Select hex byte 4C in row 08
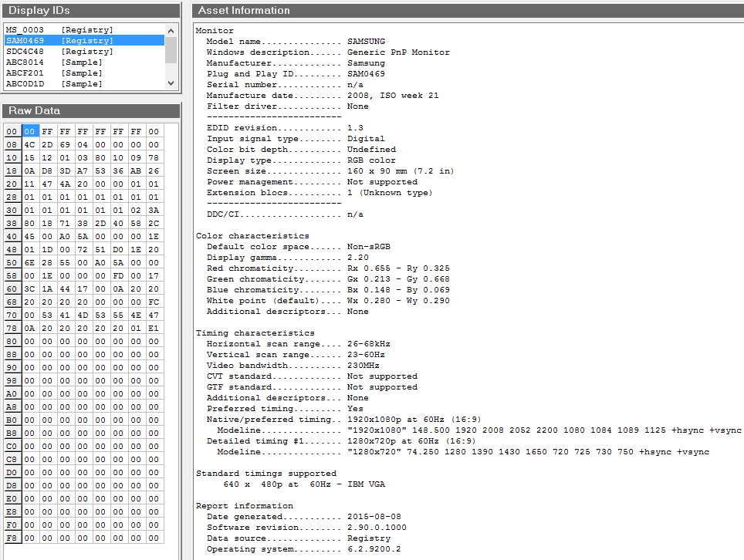This screenshot has height=560, width=744. point(29,144)
